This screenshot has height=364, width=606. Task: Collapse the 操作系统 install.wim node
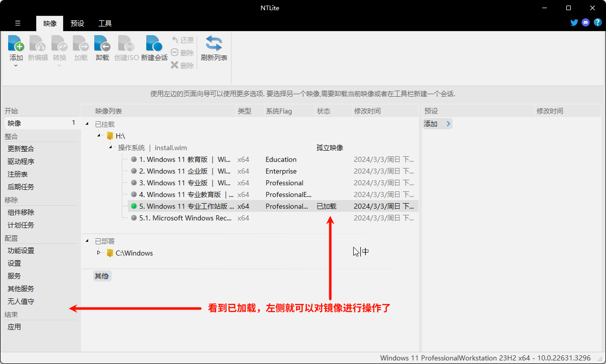click(x=111, y=147)
